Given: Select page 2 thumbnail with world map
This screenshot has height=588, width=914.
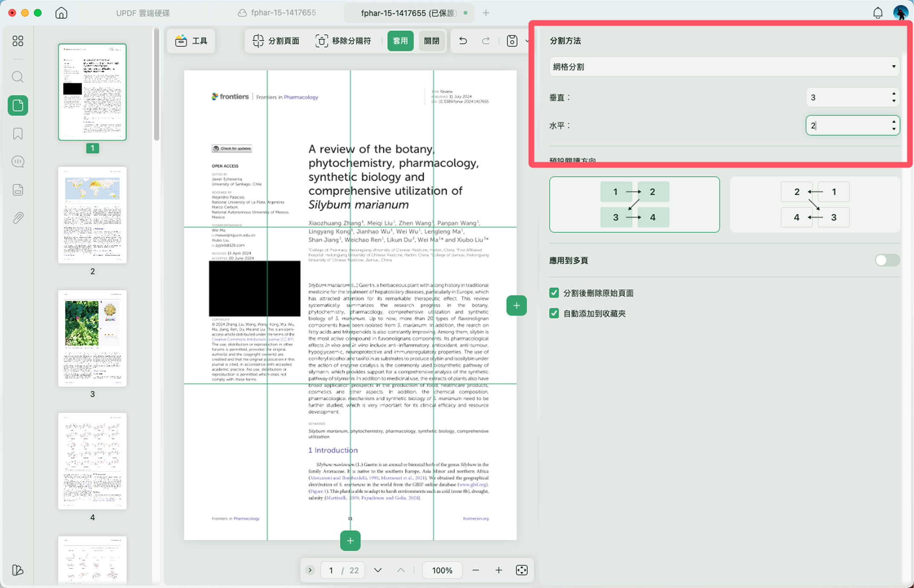Looking at the screenshot, I should coord(93,215).
